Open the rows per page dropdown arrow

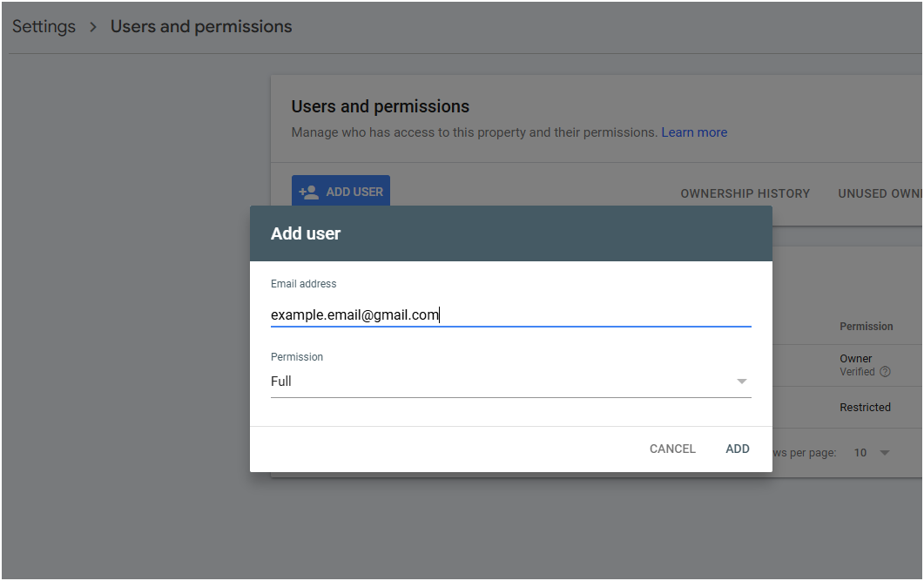tap(885, 453)
